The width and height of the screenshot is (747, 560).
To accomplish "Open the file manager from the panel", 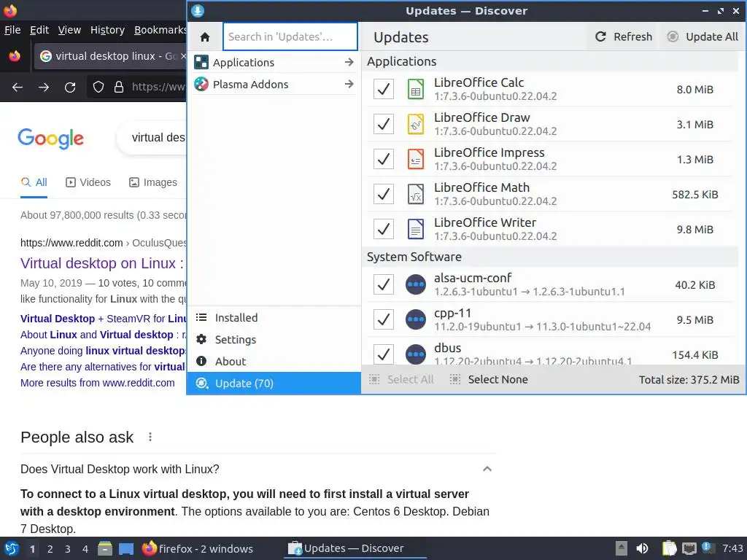I will (x=105, y=548).
